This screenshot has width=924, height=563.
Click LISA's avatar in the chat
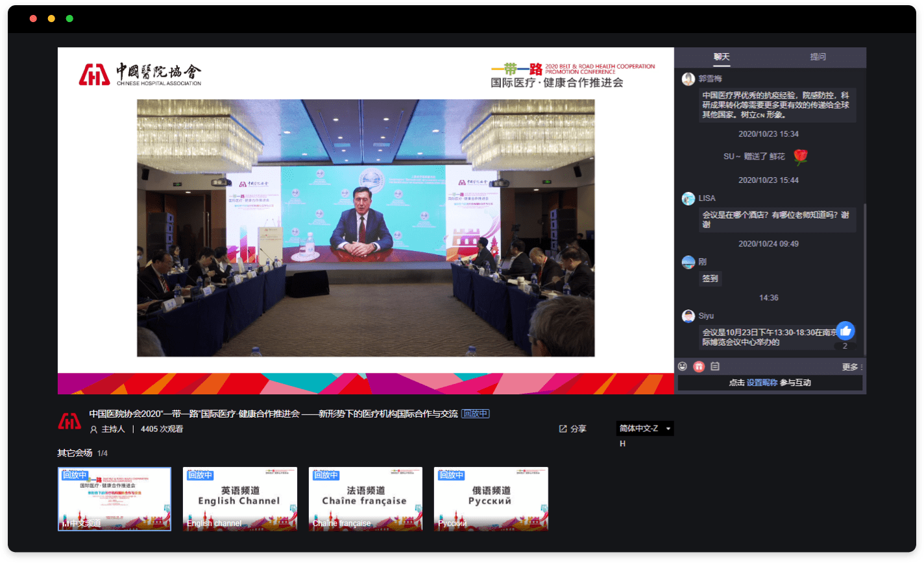[x=688, y=198]
